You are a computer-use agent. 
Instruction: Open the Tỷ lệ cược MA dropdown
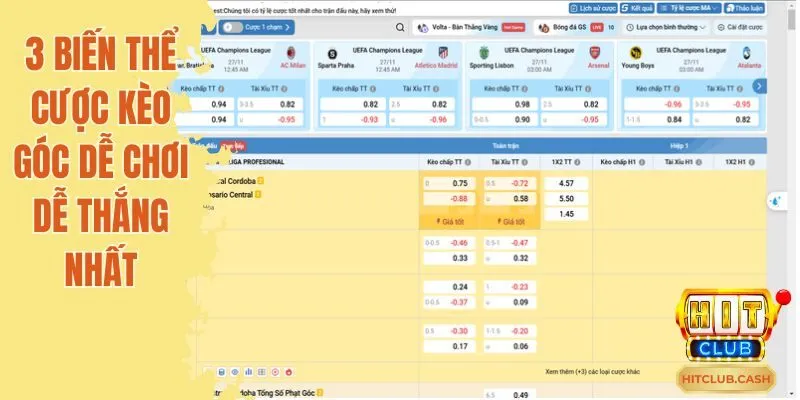click(x=692, y=7)
